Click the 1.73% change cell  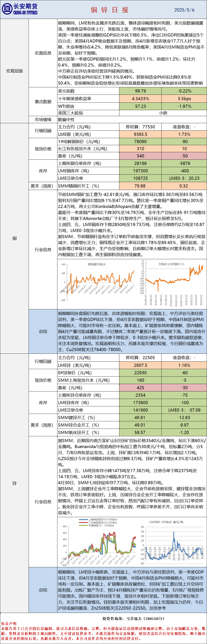(184, 134)
